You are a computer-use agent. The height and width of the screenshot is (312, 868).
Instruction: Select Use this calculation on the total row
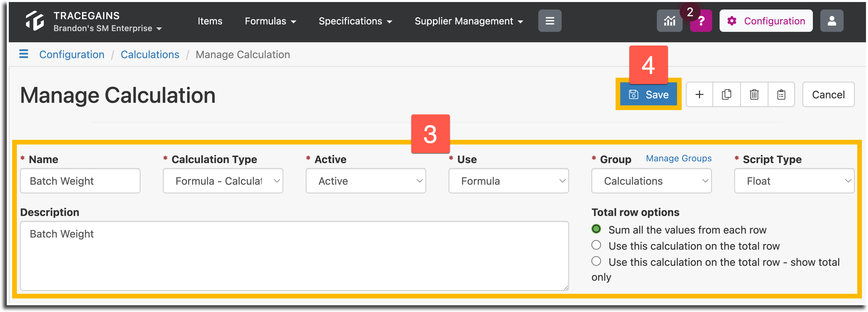(596, 245)
